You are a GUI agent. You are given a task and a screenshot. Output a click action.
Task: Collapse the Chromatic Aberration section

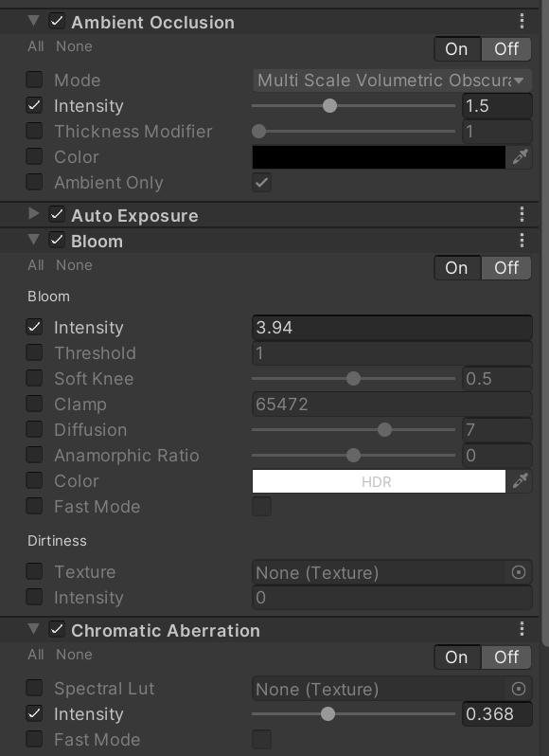(x=33, y=628)
